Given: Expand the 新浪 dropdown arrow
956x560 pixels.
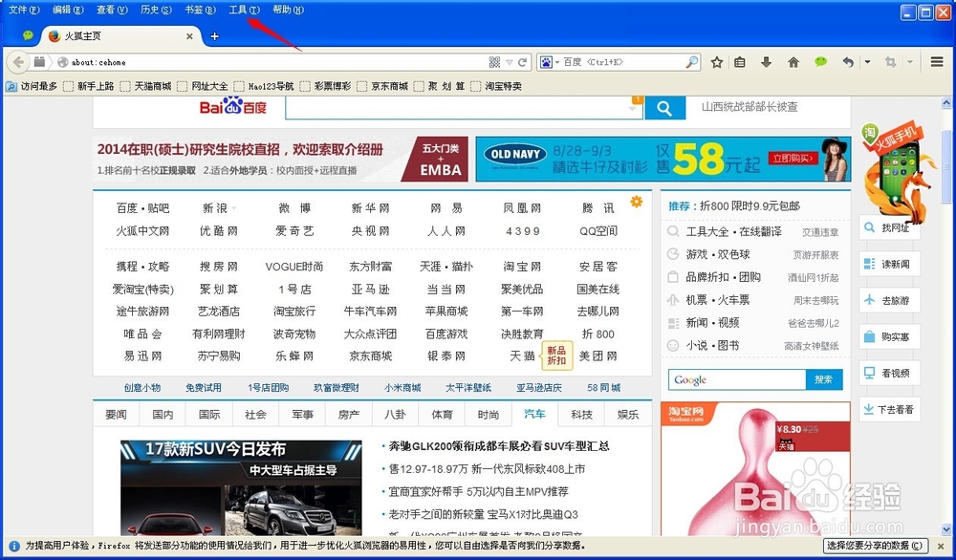Looking at the screenshot, I should tap(234, 209).
